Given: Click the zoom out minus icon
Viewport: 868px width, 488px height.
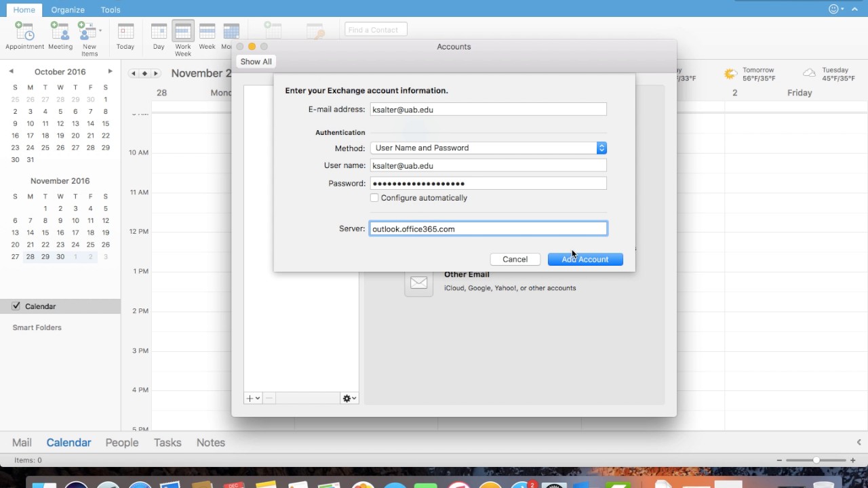Looking at the screenshot, I should 779,460.
